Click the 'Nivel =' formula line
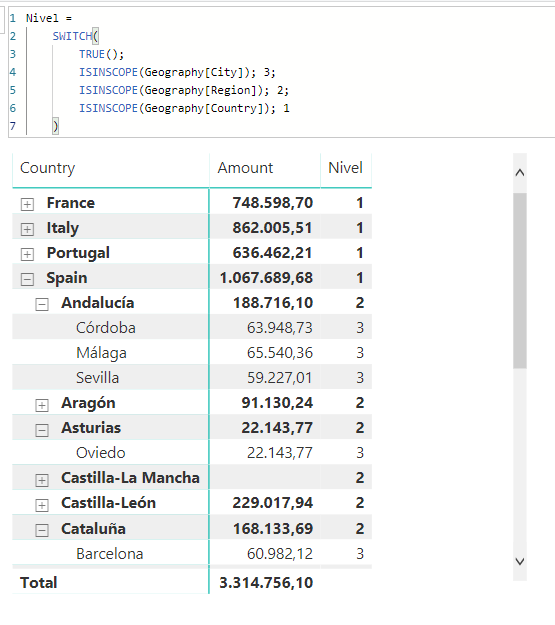Screen dimensions: 555x625 pos(49,18)
